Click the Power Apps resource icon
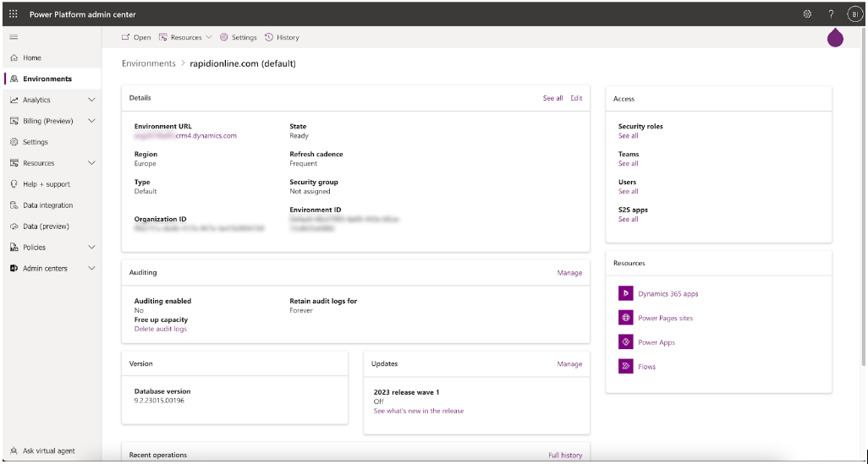The height and width of the screenshot is (464, 868). 625,342
